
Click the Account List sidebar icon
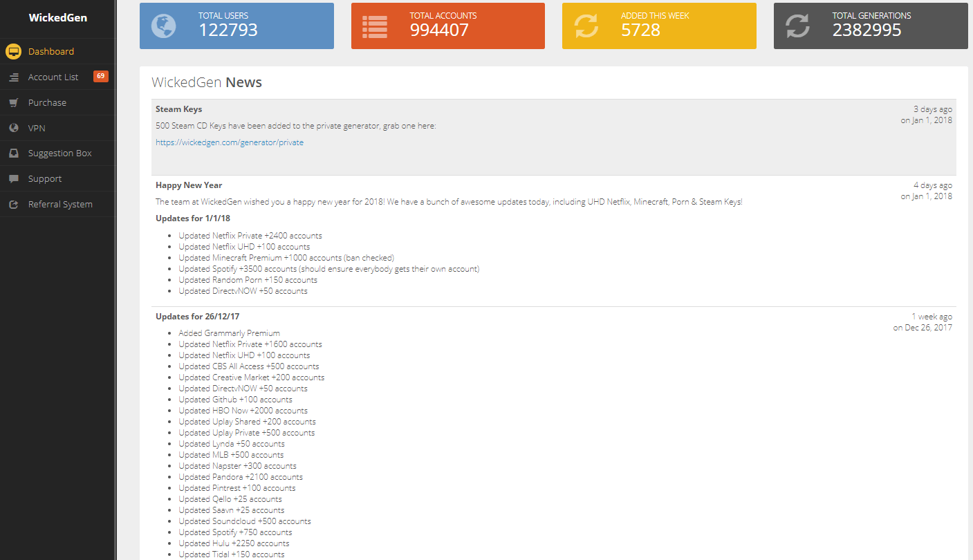[x=13, y=77]
